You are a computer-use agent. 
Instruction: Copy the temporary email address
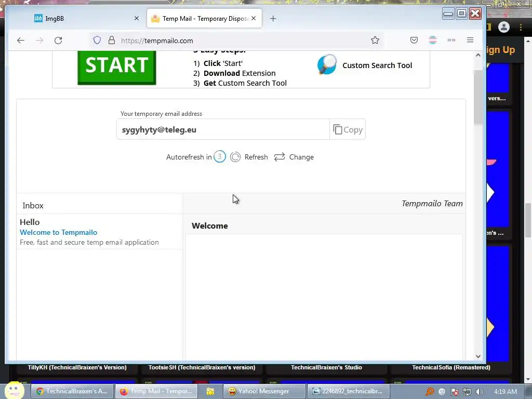348,129
